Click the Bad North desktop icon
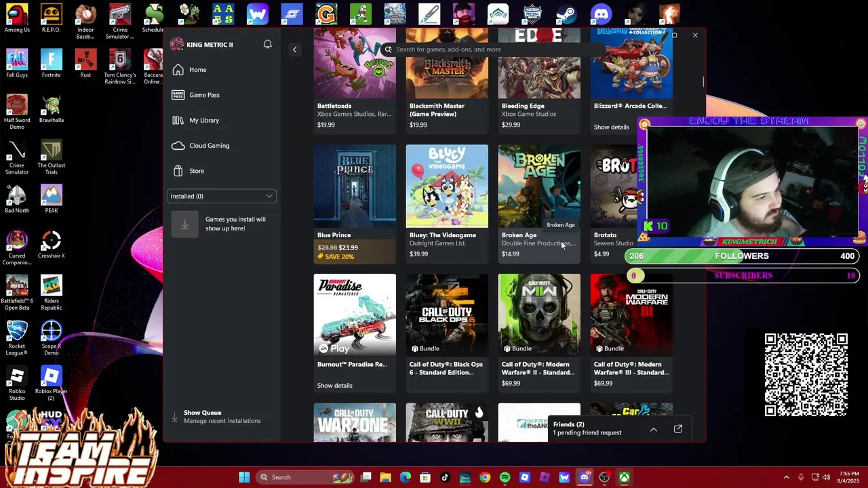The image size is (868, 488). coord(17,199)
